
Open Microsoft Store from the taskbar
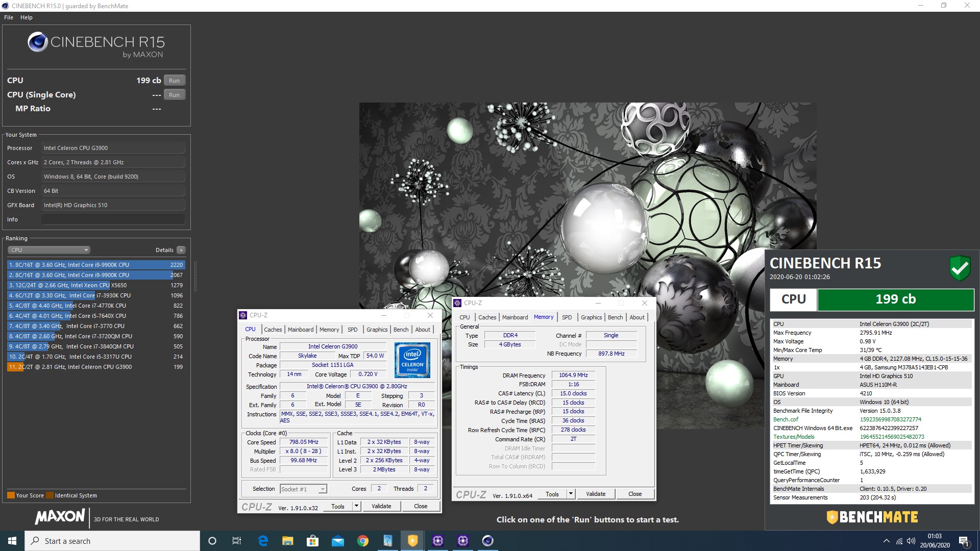[312, 541]
